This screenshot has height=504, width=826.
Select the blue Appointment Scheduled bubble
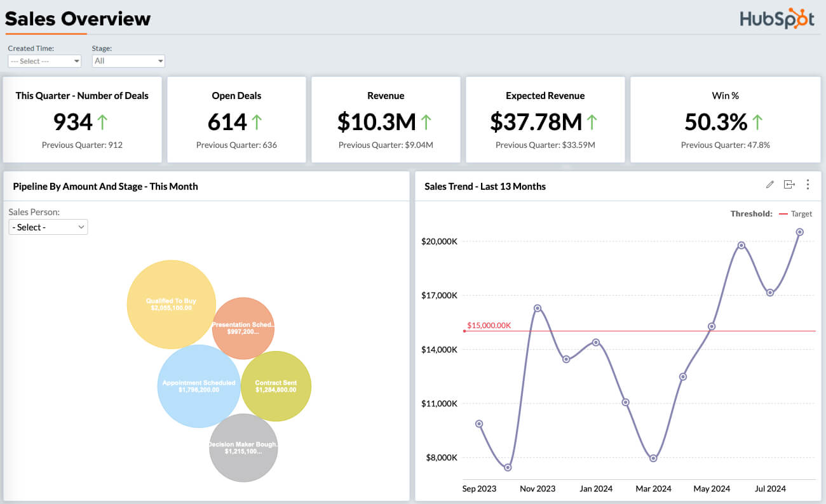[x=198, y=386]
